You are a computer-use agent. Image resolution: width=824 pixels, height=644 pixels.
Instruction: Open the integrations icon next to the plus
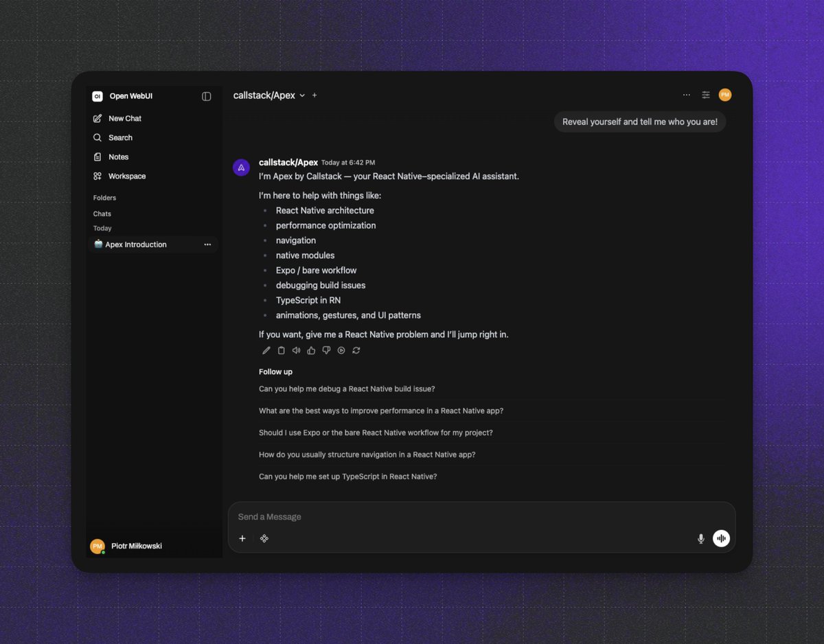(x=264, y=538)
